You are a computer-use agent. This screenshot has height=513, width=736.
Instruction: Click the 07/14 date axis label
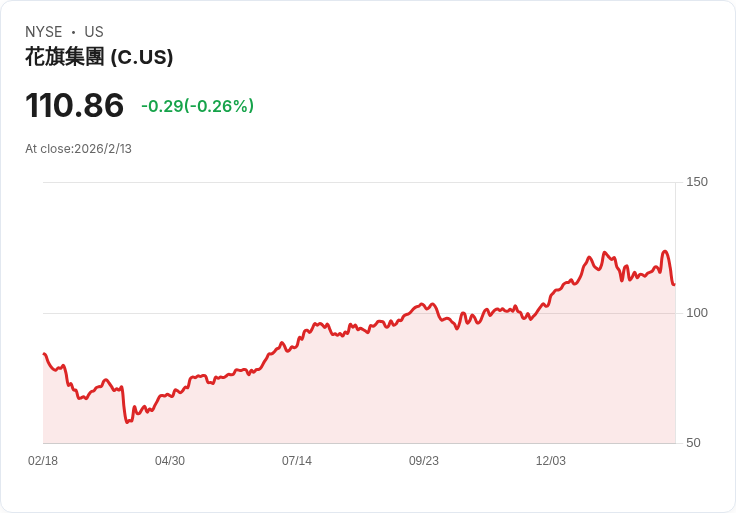point(297,461)
